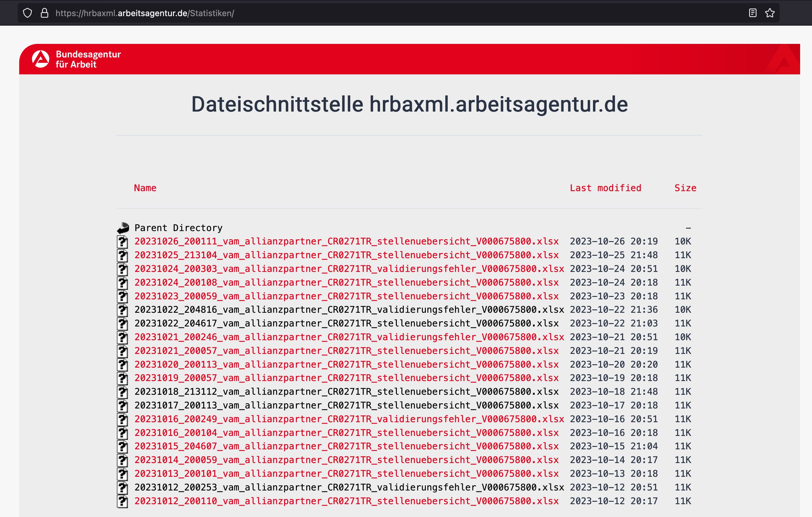Click file icon beside 20231015_204607 stellenuebersicht
812x517 pixels.
coord(123,447)
